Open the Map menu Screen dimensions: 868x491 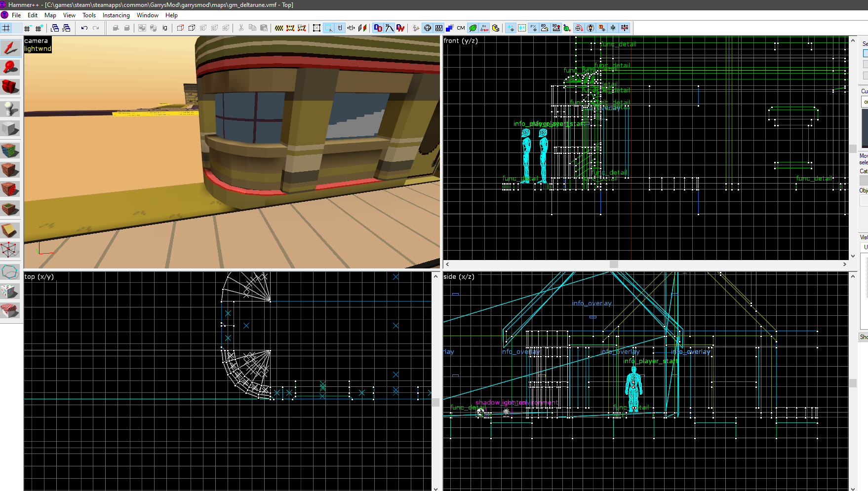click(50, 15)
